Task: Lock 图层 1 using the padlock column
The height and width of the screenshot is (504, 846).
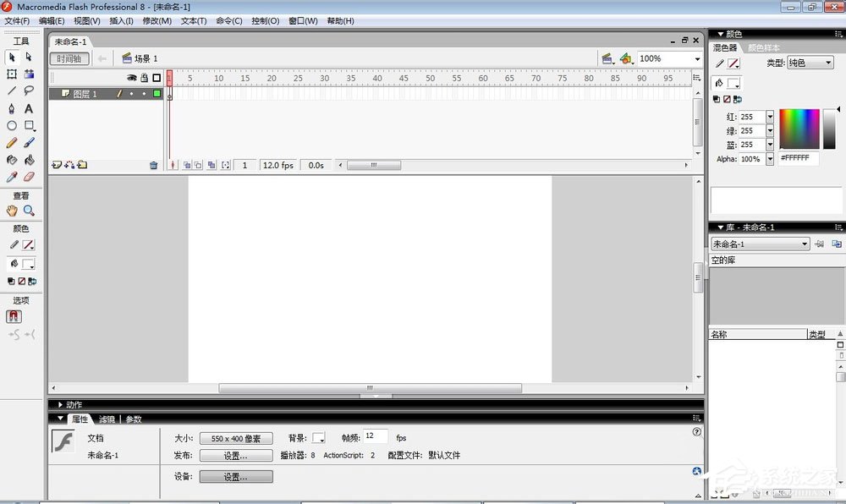Action: pos(145,93)
